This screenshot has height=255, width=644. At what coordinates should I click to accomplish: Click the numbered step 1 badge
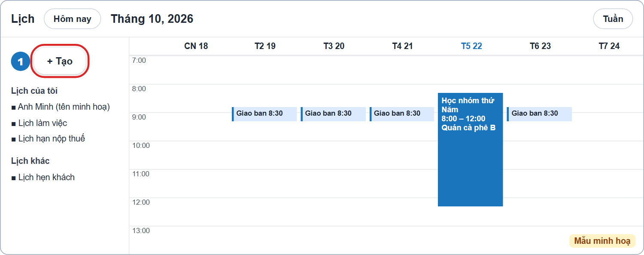point(21,61)
